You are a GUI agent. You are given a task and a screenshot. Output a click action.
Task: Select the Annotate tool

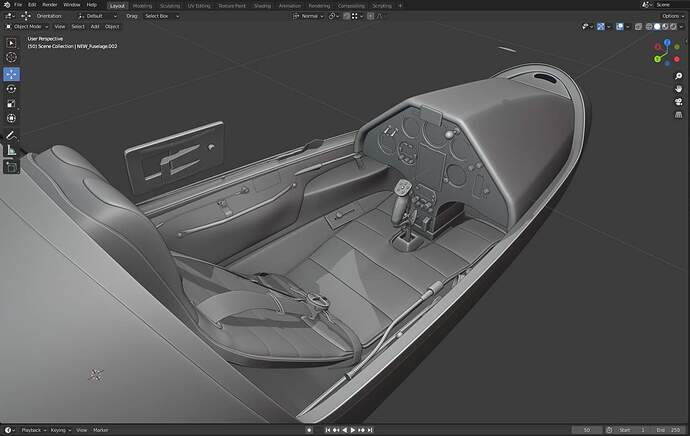12,135
